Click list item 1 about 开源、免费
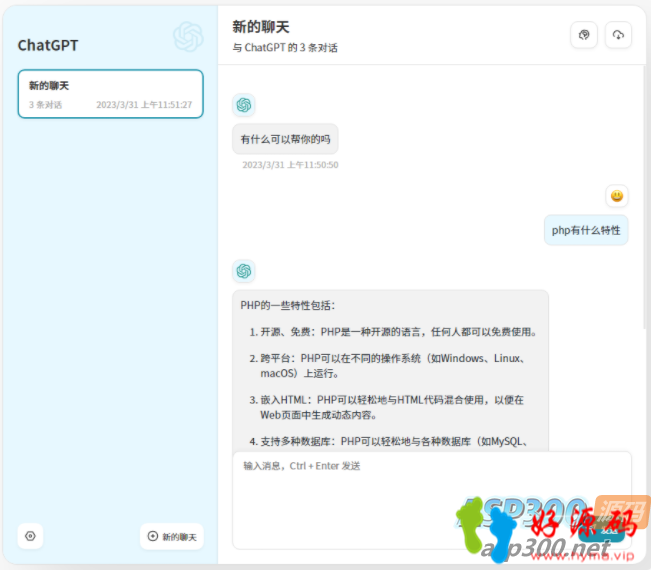651x570 pixels. 393,332
